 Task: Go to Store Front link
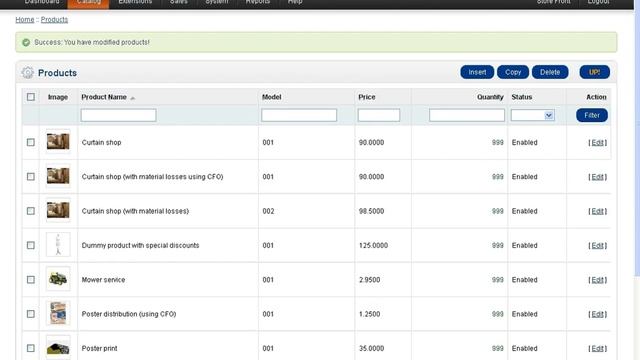point(553,2)
